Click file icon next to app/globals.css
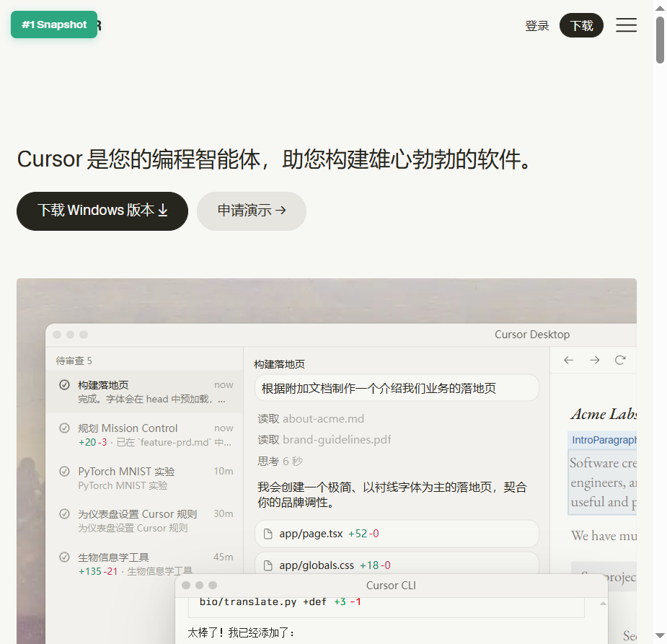The width and height of the screenshot is (667, 644). [268, 565]
